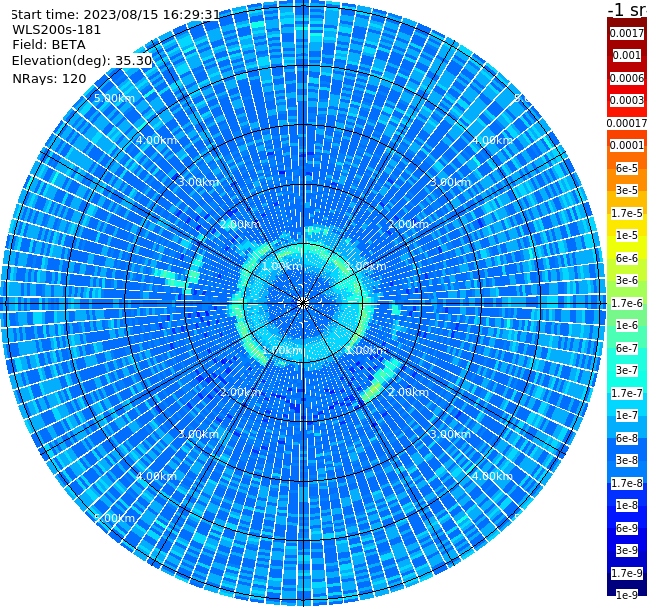Screen dimensions: 647x607
Task: Click the 3.00km ring label in upper-left quadrant
Action: point(198,182)
